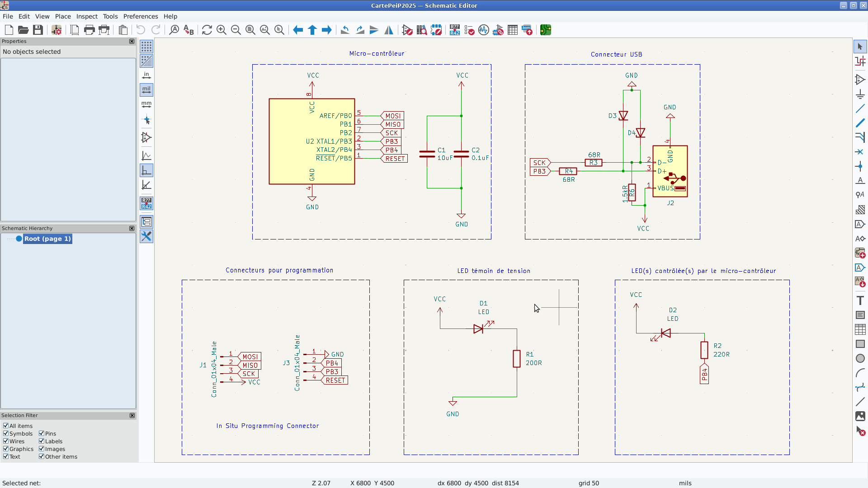Close the Properties panel

[x=132, y=42]
